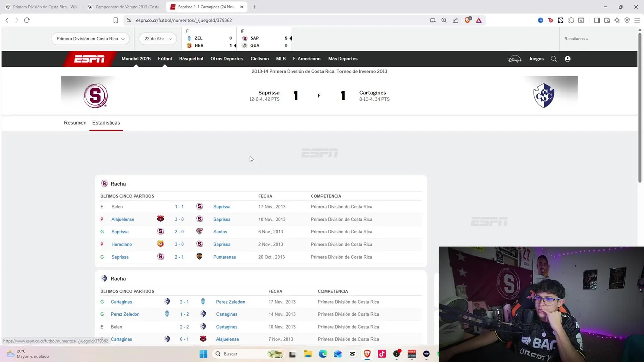Click the Buscar taskbar search box
The image size is (644, 362).
click(x=248, y=354)
